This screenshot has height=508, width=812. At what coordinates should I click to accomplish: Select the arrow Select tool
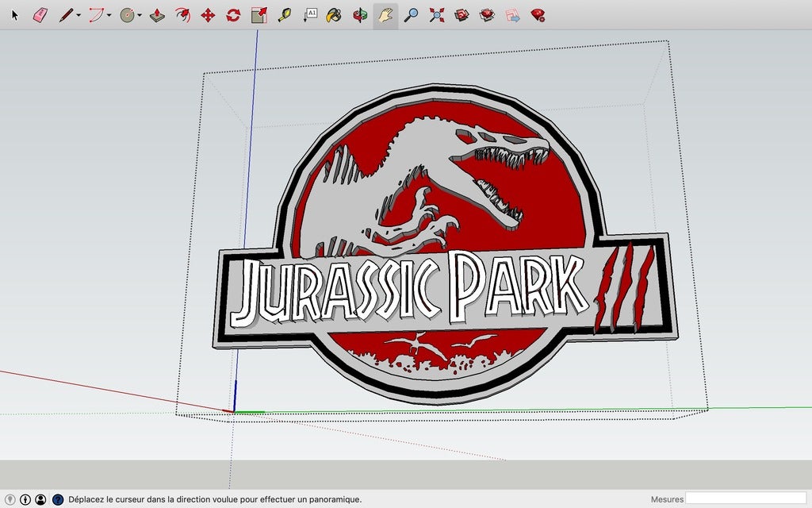point(14,15)
